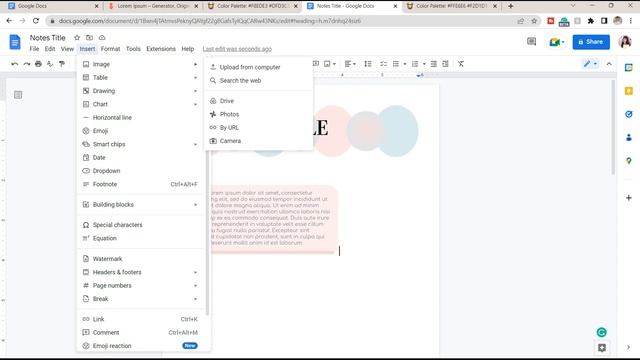Open the Format menu

pyautogui.click(x=110, y=49)
